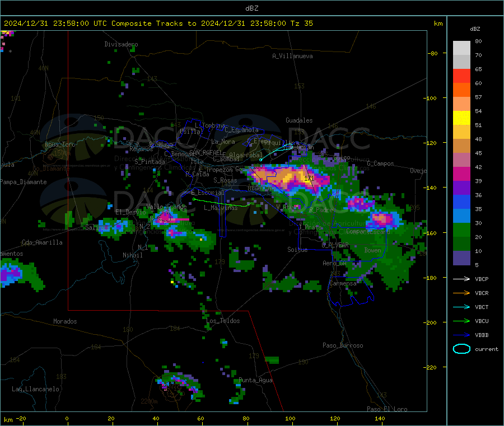
Task: Click the Paso_Barroso location label
Action: pos(343,345)
